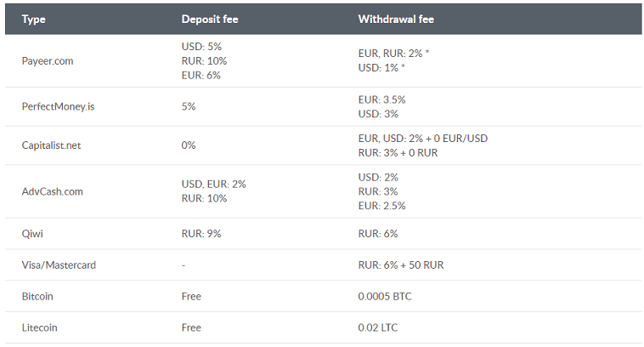Select the Payeer.com row label
Viewport: 644px width, 347px height.
48,61
